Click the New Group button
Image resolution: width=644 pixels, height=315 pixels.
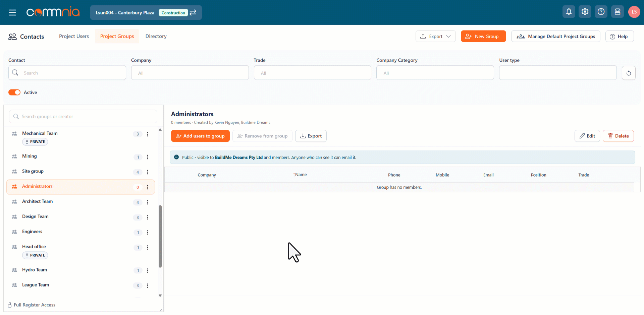click(x=483, y=36)
